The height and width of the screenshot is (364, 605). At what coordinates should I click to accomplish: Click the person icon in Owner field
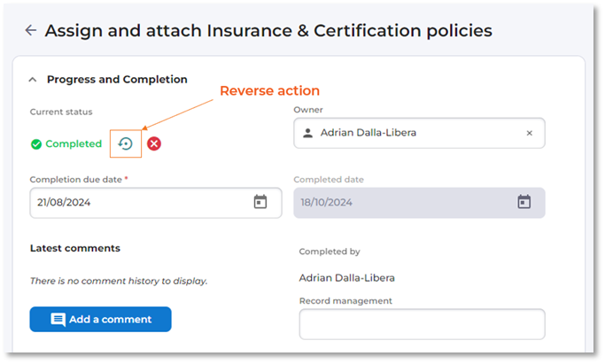307,133
